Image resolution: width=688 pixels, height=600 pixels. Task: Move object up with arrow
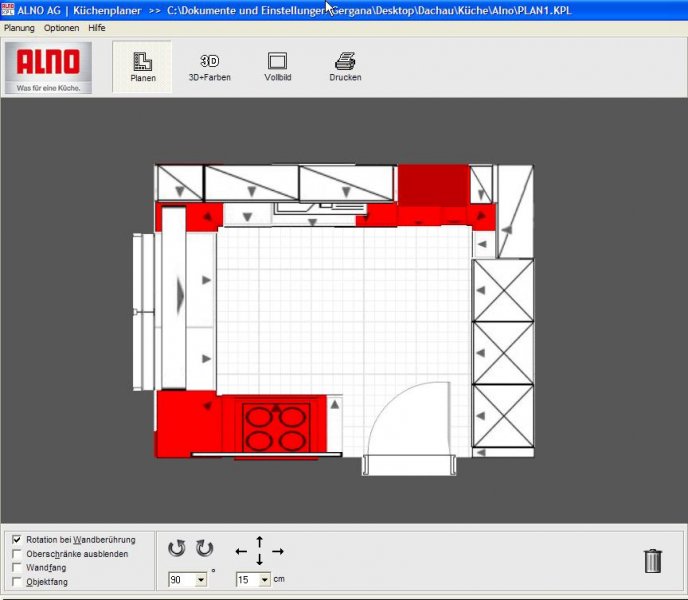click(x=260, y=540)
